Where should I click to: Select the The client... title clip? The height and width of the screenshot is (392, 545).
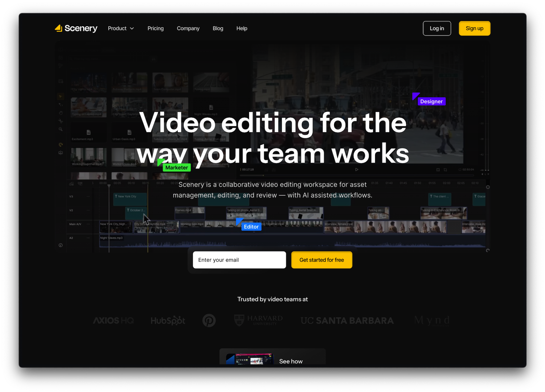pos(440,199)
